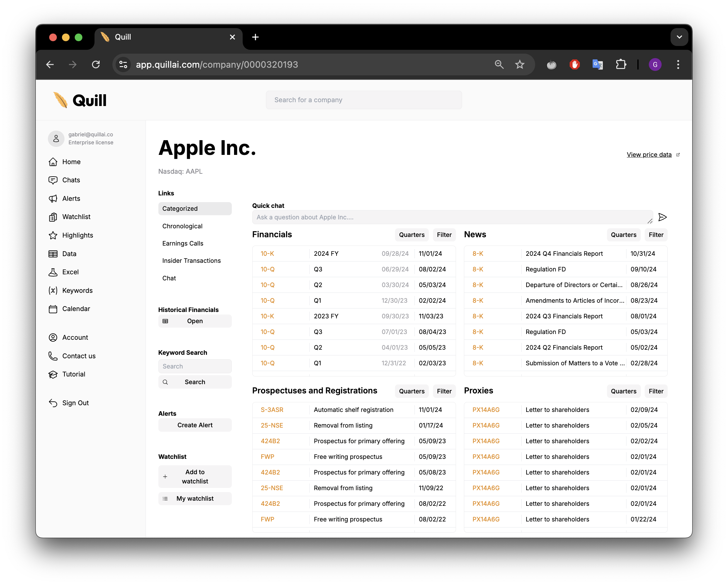The image size is (728, 585).
Task: Open Filter for Financials section
Action: click(444, 235)
